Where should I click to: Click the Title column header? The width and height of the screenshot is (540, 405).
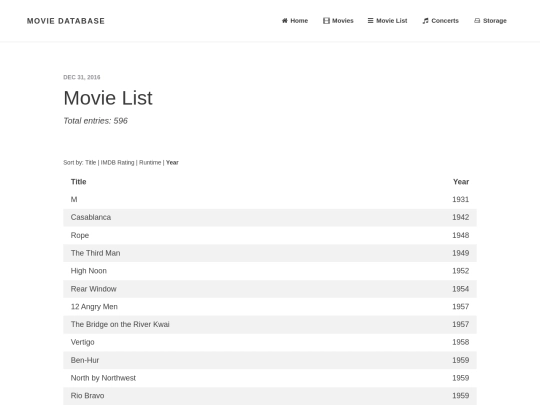click(79, 182)
